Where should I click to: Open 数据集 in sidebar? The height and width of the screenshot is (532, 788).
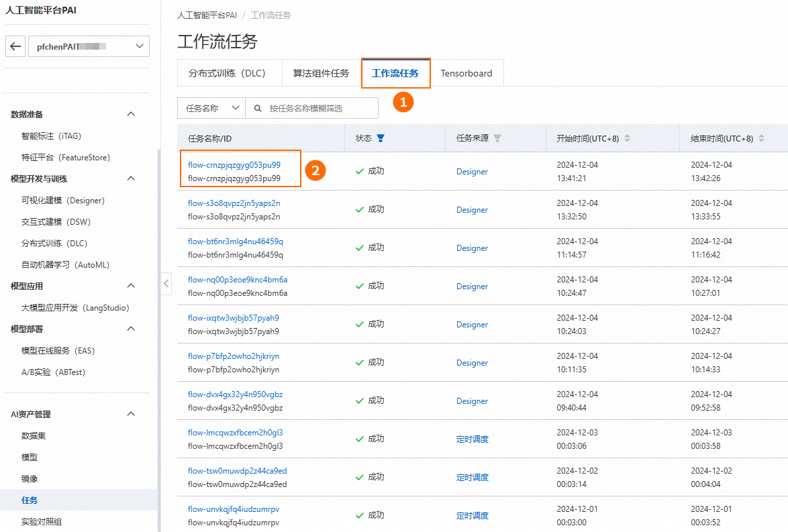click(34, 436)
